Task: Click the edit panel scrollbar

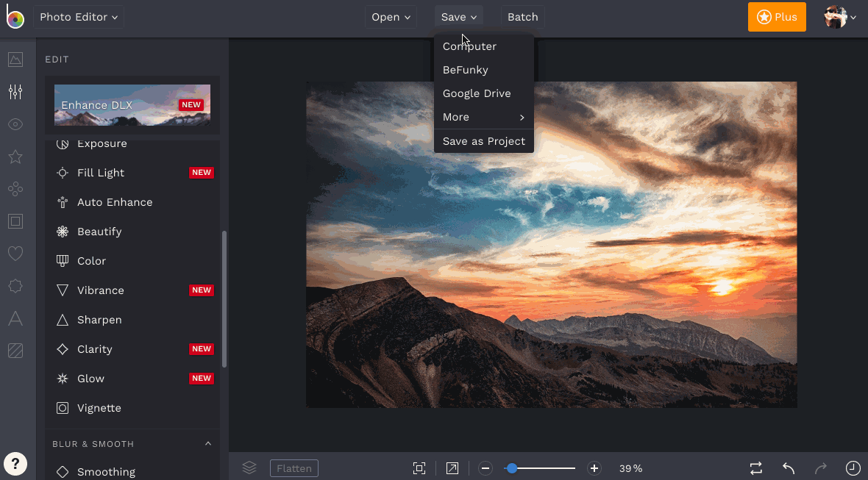Action: pyautogui.click(x=224, y=299)
